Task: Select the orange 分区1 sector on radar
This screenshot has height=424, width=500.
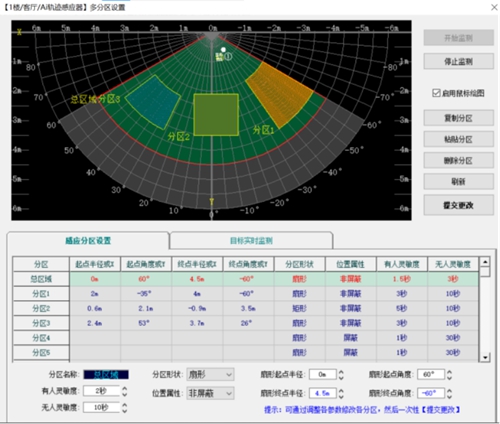Action: pyautogui.click(x=280, y=94)
